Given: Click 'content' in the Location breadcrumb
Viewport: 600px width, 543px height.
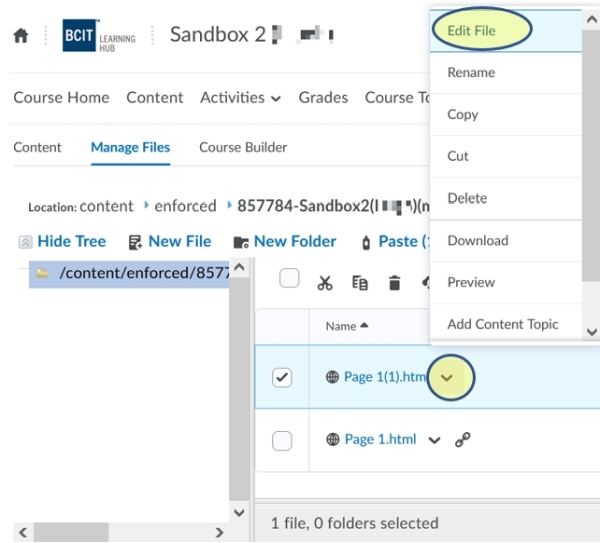Looking at the screenshot, I should (106, 206).
